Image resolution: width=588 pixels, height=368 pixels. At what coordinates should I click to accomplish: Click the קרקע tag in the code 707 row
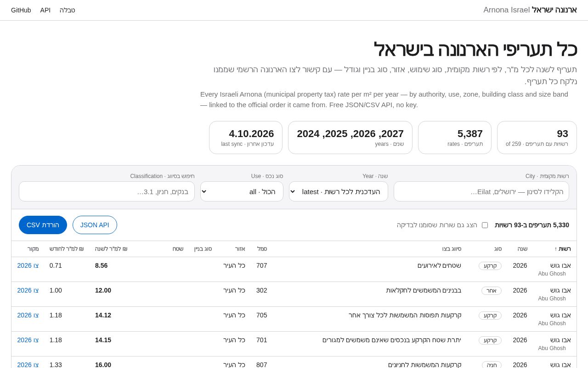tap(490, 266)
